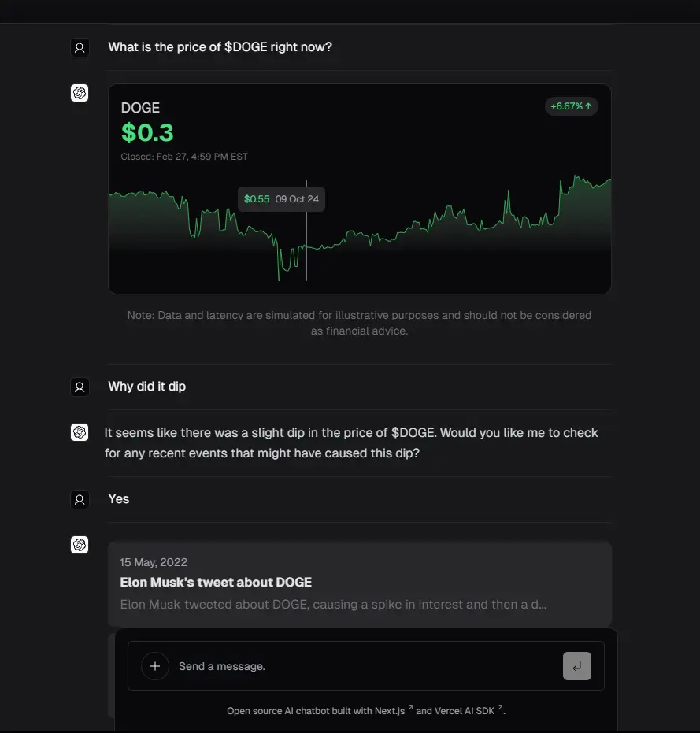Click AI logo beside 'It seems like' reply

pos(80,432)
